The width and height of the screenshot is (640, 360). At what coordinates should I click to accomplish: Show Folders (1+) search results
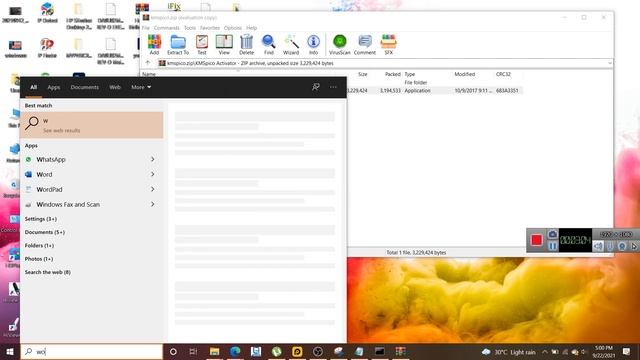(39, 246)
